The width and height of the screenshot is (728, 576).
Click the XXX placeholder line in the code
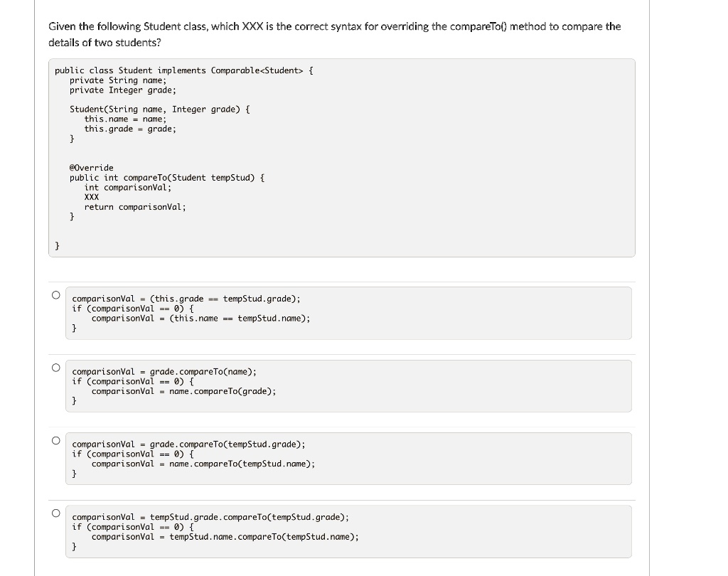click(90, 197)
